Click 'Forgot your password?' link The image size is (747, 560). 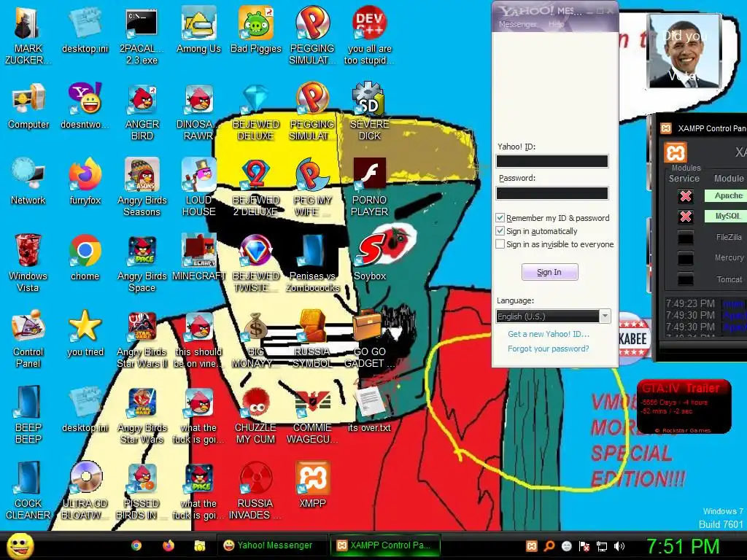[x=549, y=349]
